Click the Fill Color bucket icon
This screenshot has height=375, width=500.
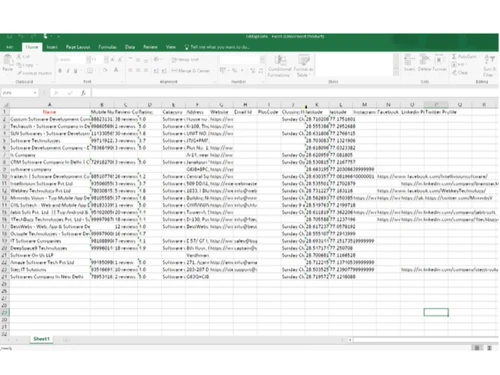105,70
